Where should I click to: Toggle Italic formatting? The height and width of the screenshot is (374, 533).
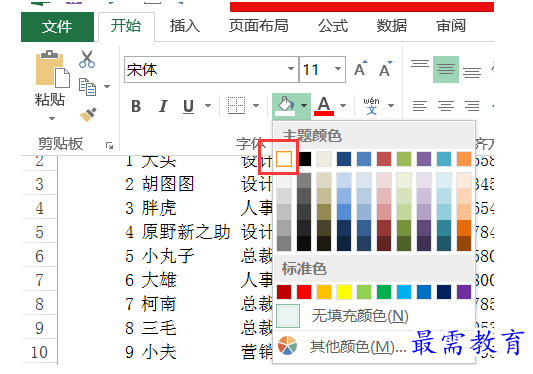pyautogui.click(x=163, y=106)
